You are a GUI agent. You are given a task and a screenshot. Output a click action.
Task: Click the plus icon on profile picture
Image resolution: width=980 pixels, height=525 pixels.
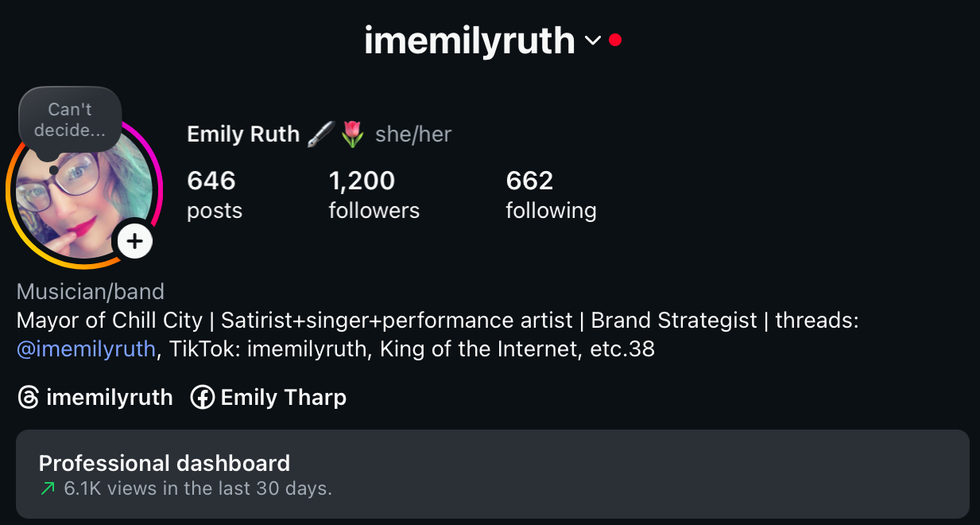(135, 240)
